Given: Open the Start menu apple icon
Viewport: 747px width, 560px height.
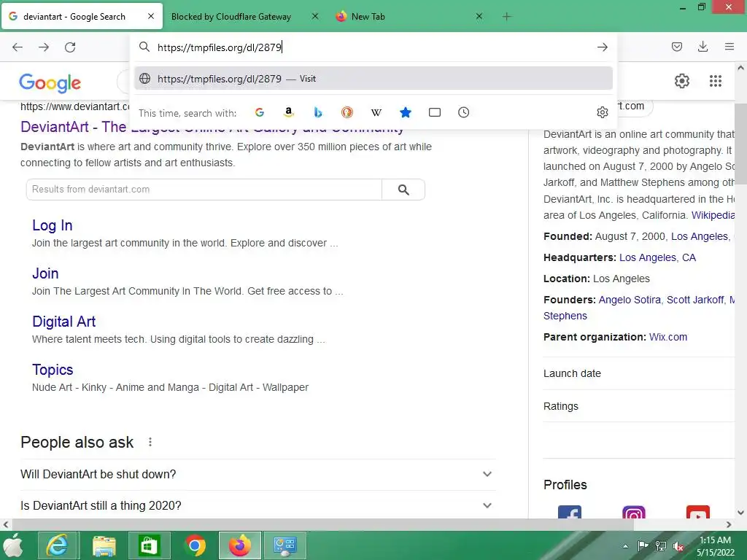Looking at the screenshot, I should click(x=14, y=545).
